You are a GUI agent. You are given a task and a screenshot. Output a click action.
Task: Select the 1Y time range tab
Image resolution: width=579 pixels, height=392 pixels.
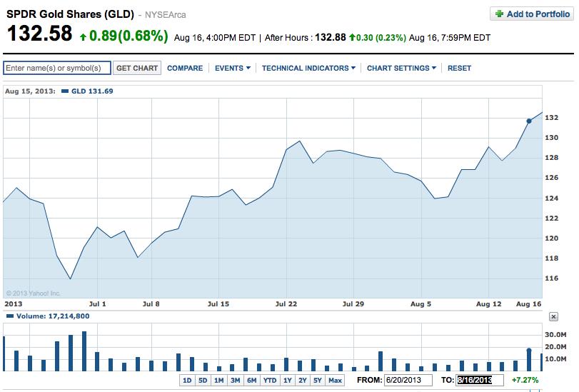pyautogui.click(x=287, y=380)
